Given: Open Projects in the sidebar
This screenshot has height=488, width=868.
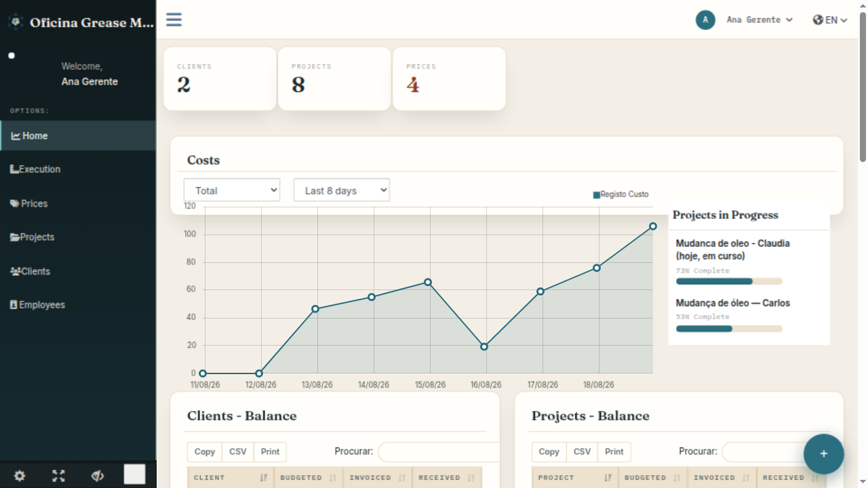Looking at the screenshot, I should coord(78,237).
